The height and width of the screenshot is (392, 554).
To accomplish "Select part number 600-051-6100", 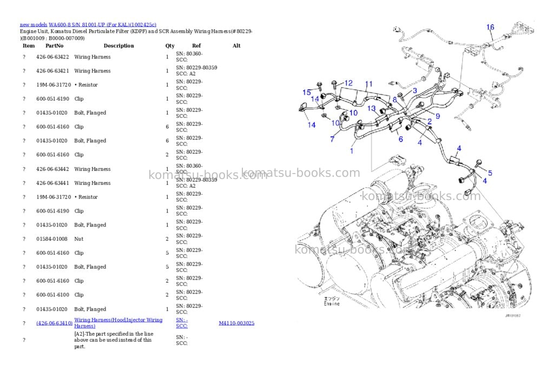I will pos(52,295).
